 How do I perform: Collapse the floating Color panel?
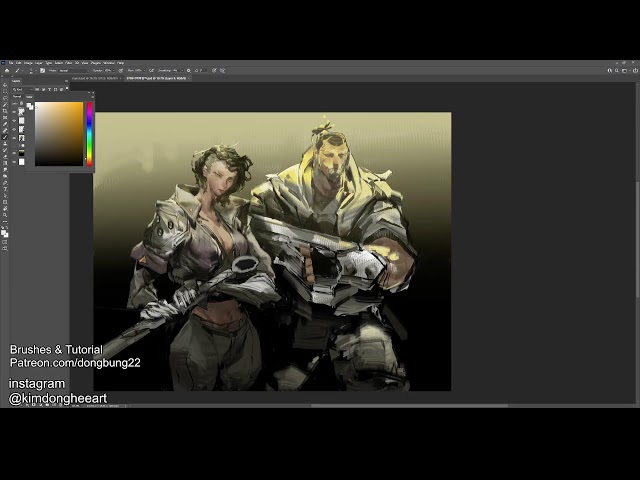[89, 93]
